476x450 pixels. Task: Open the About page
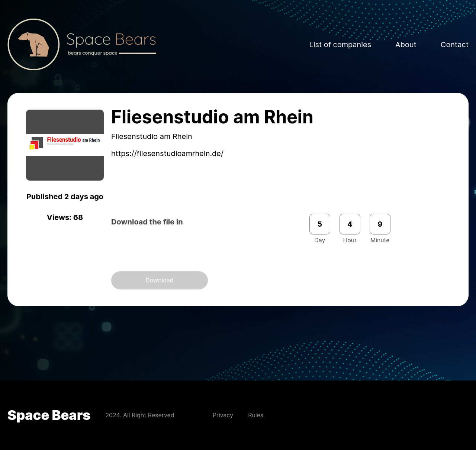coord(406,45)
